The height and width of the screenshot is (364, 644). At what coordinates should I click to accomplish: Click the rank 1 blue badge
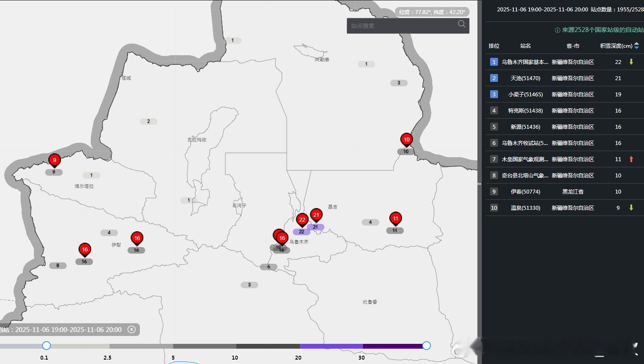point(494,62)
